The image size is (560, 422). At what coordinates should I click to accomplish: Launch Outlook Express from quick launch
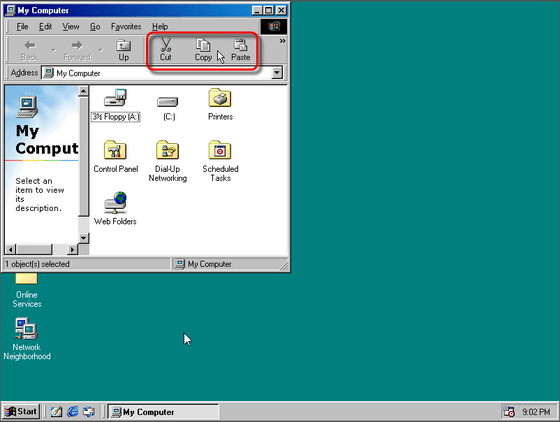coord(89,412)
